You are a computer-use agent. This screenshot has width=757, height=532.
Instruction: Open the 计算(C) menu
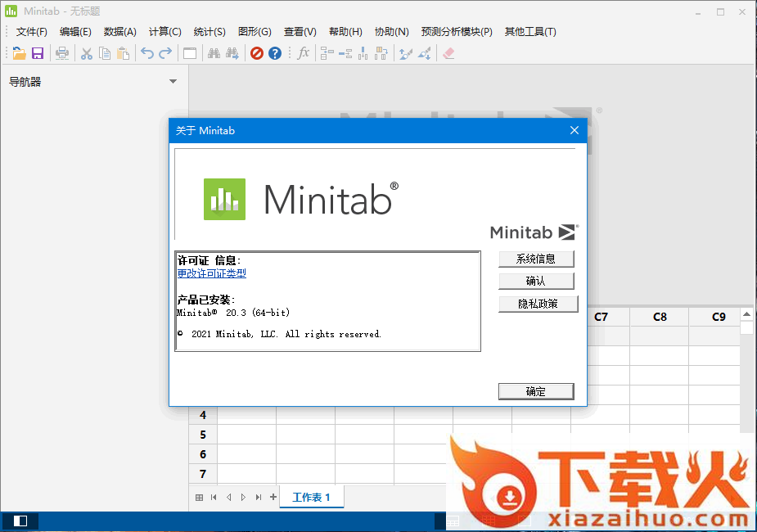(x=164, y=32)
